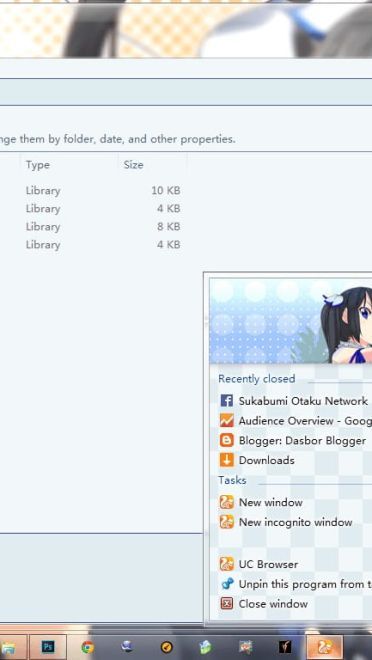This screenshot has width=372, height=660.
Task: Click the orange Downloads arrow icon
Action: (x=227, y=460)
